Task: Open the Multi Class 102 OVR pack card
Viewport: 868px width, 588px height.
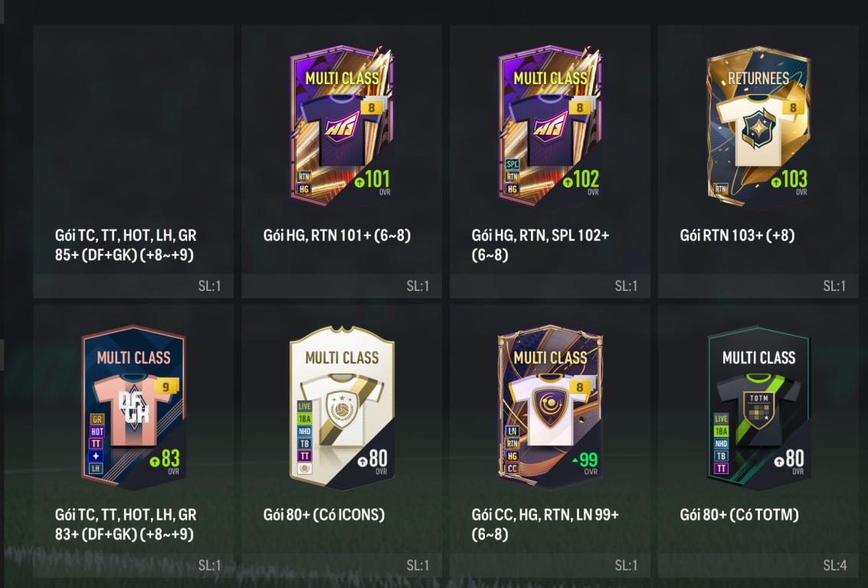Action: tap(550, 126)
